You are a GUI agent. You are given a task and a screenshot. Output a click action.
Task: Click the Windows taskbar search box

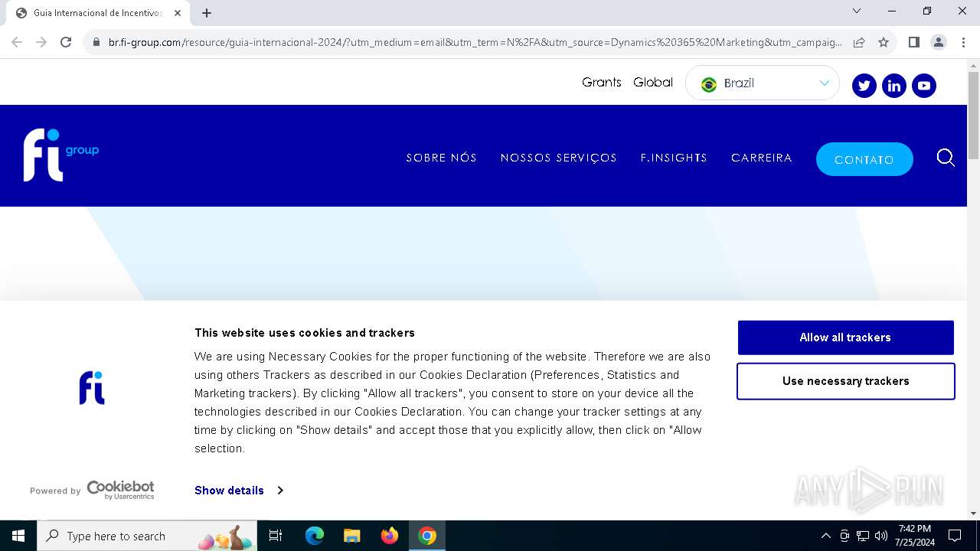(147, 536)
